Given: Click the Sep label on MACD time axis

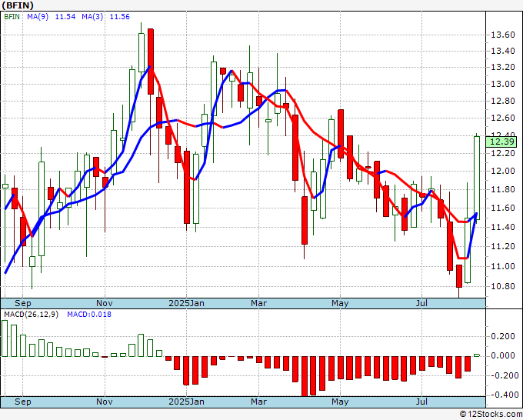Looking at the screenshot, I should click(22, 402).
